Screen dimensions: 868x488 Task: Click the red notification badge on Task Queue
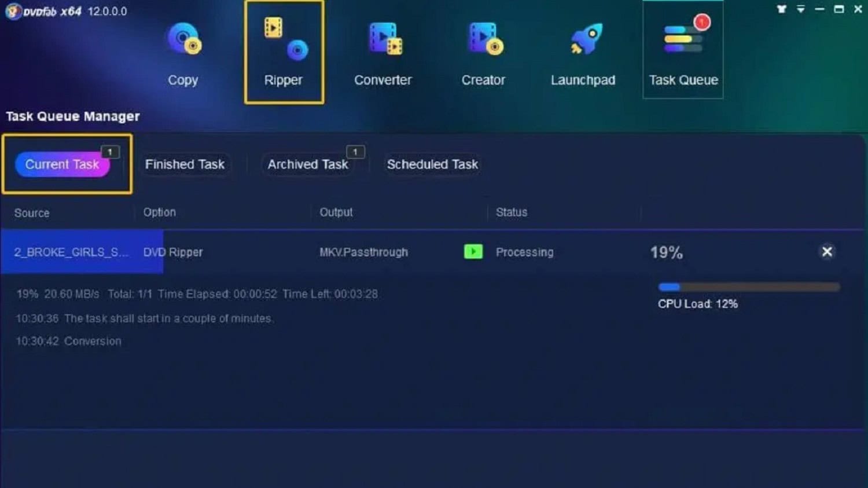click(702, 23)
